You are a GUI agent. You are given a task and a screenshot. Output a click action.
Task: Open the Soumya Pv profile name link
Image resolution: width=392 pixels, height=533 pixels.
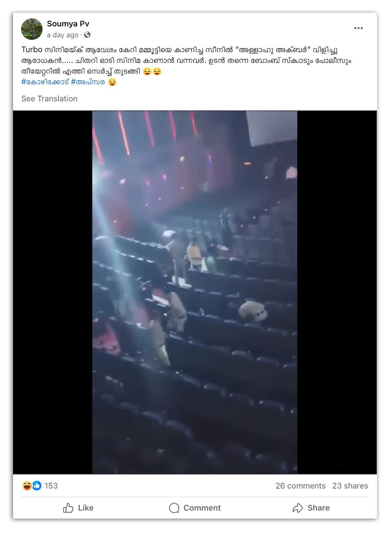click(x=68, y=24)
